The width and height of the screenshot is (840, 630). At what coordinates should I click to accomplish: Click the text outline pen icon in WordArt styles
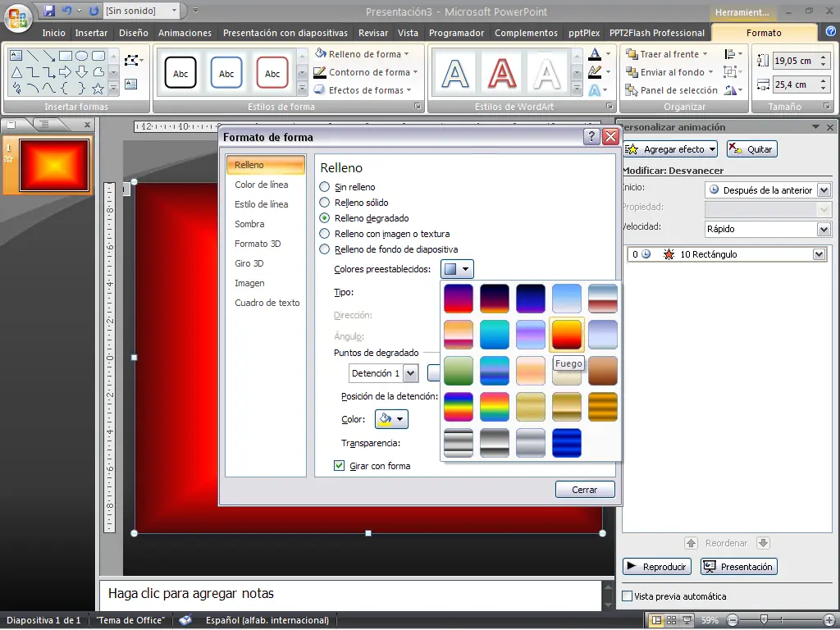tap(595, 72)
